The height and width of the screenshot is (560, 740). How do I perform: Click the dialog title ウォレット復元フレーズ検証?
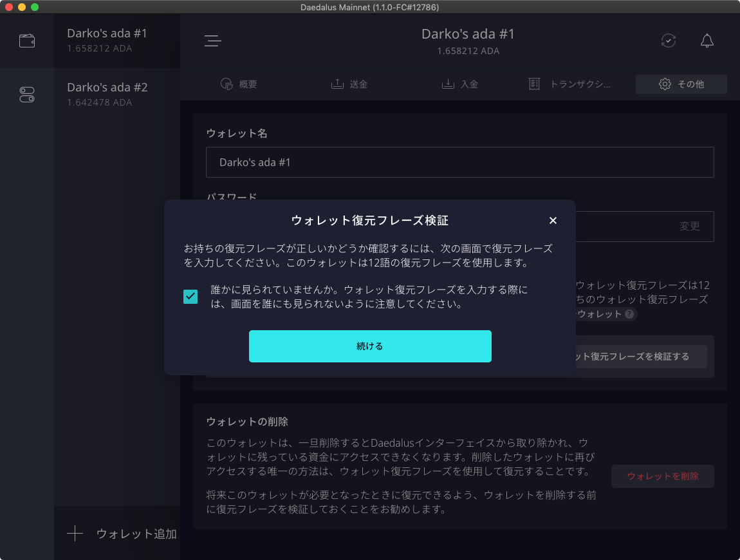(369, 221)
